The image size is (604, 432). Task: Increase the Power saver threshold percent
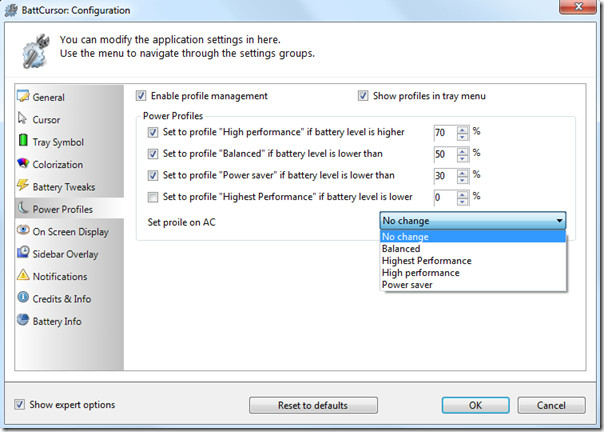pos(462,172)
